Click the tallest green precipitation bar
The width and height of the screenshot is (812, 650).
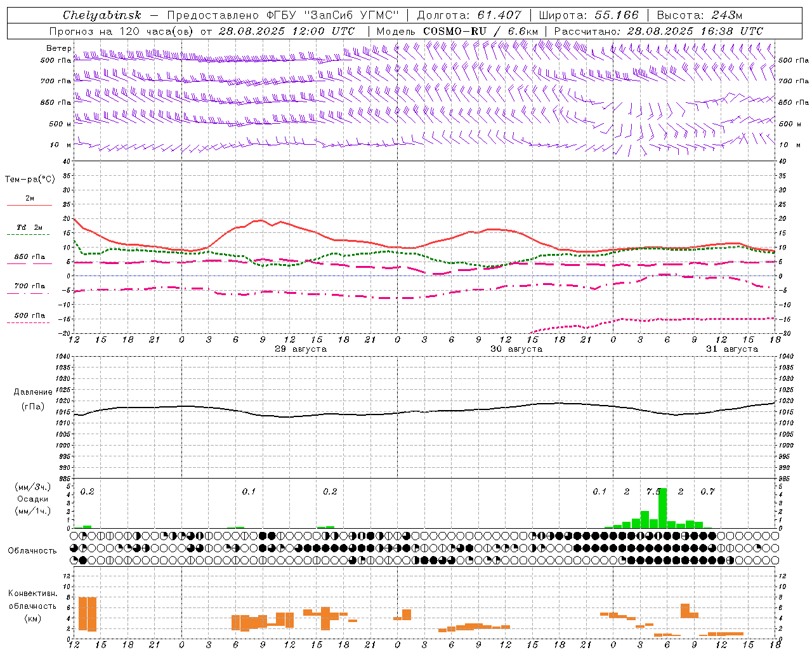click(663, 508)
